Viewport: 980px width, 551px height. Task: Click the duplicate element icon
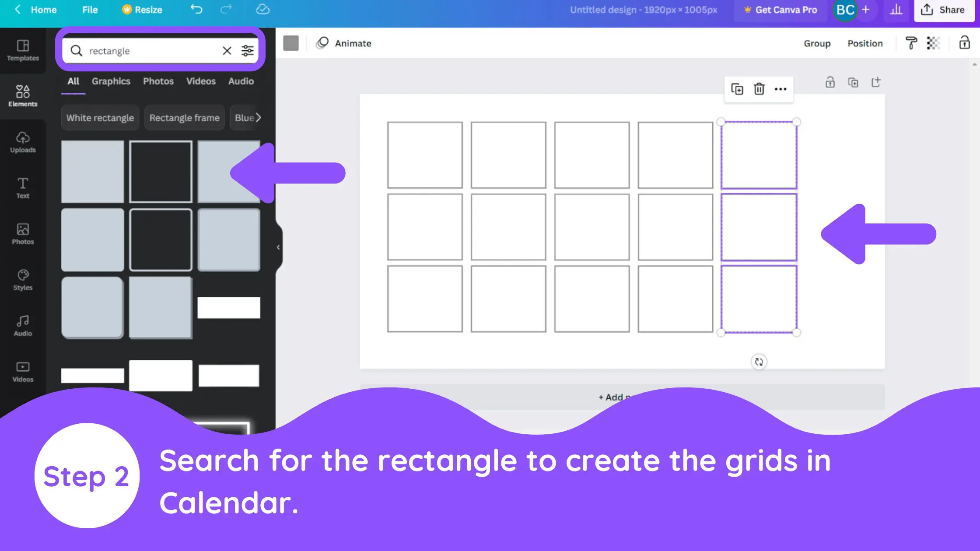coord(737,88)
